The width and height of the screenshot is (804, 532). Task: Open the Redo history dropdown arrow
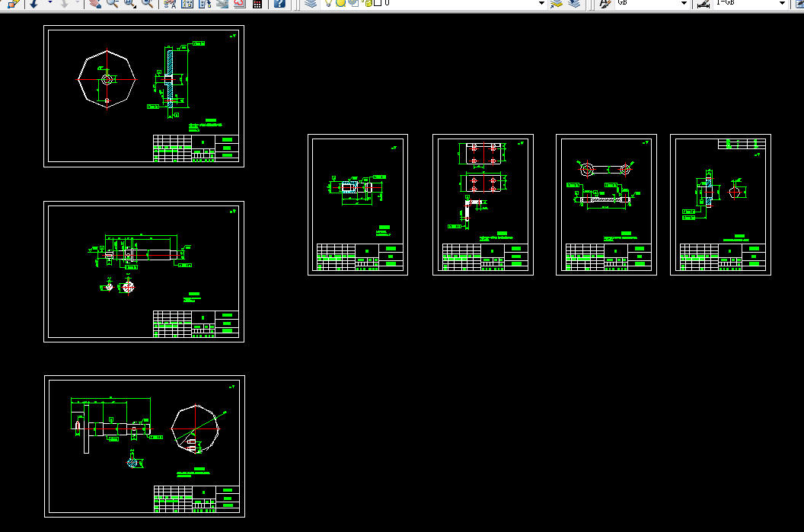click(78, 3)
